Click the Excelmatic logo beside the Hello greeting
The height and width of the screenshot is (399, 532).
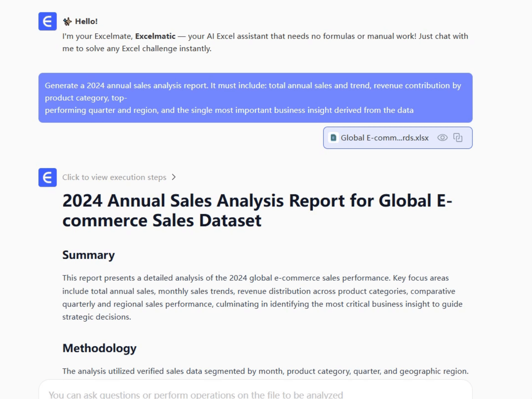47,21
